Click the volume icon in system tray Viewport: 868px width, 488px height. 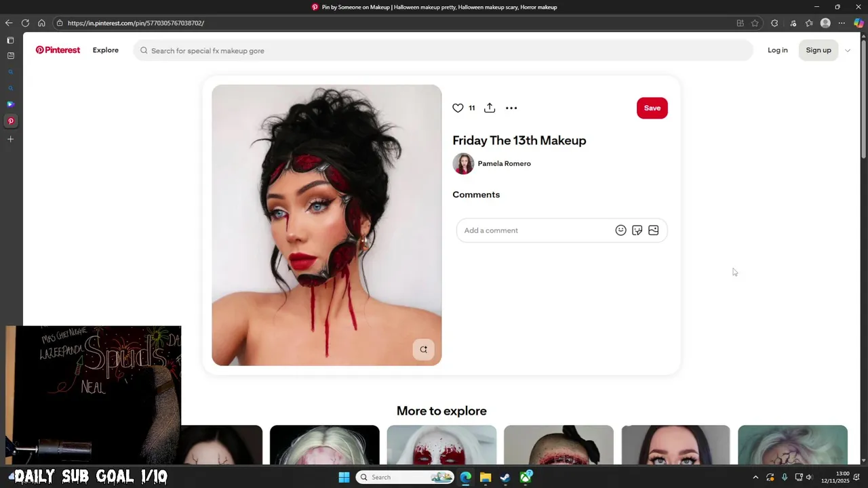(809, 477)
